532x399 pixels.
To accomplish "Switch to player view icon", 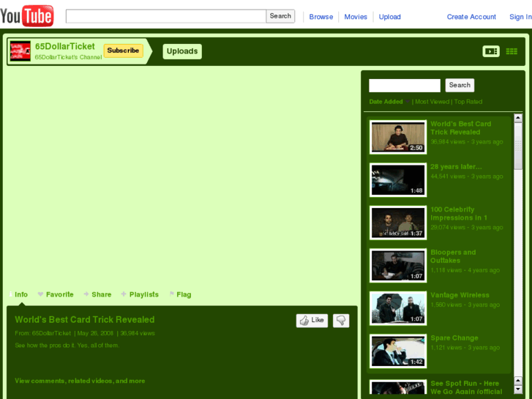I will [491, 51].
